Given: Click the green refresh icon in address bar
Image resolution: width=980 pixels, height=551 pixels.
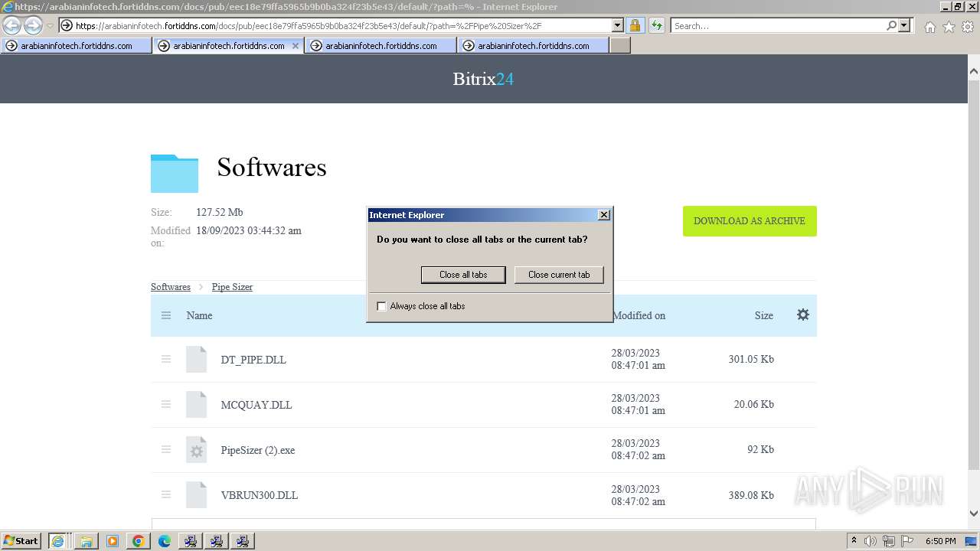Looking at the screenshot, I should 656,25.
